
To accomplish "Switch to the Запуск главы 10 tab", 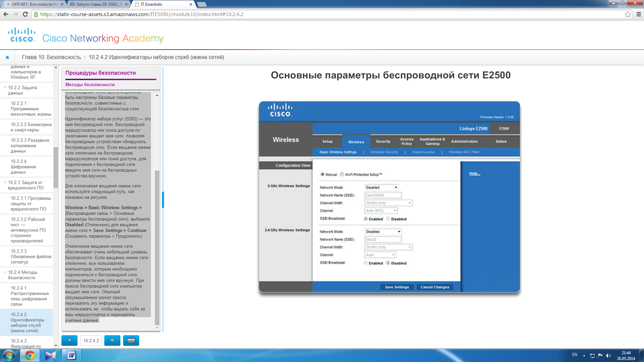I will coord(99,4).
